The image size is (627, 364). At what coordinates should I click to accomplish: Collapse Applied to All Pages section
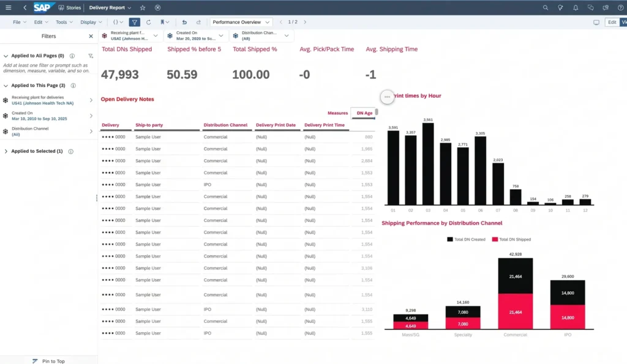pyautogui.click(x=6, y=56)
